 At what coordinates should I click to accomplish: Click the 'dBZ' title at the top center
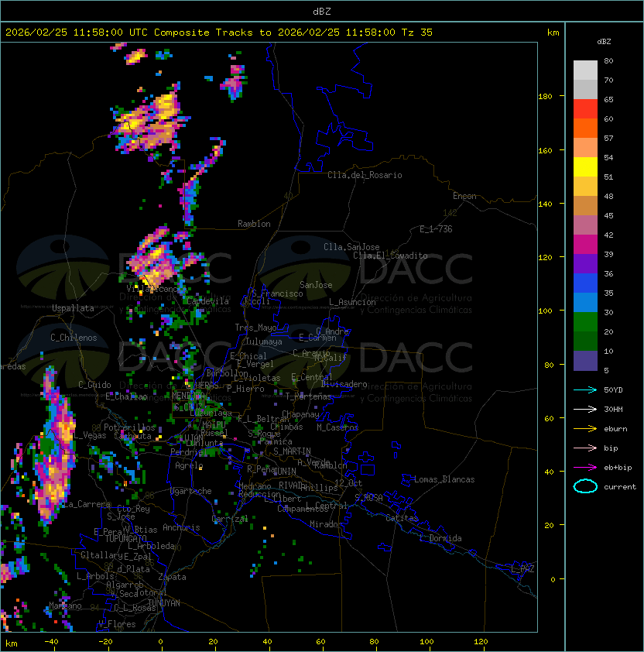(x=322, y=12)
